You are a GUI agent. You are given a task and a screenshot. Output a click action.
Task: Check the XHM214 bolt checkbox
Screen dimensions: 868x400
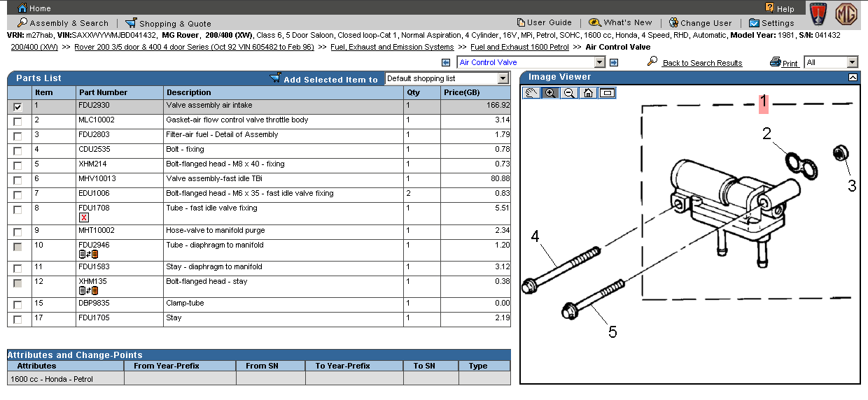click(17, 166)
